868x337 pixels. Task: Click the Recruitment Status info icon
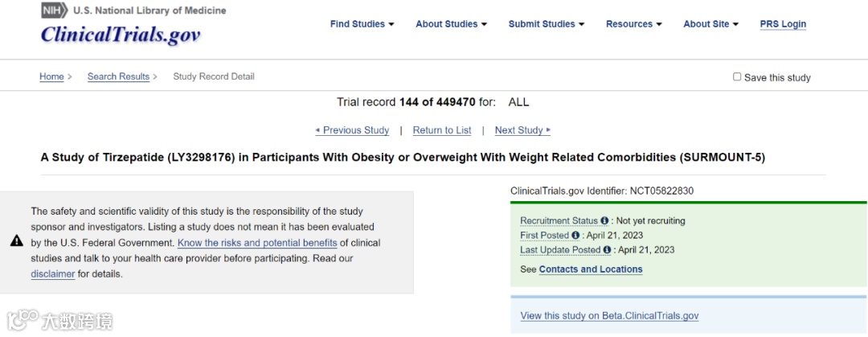(x=604, y=220)
